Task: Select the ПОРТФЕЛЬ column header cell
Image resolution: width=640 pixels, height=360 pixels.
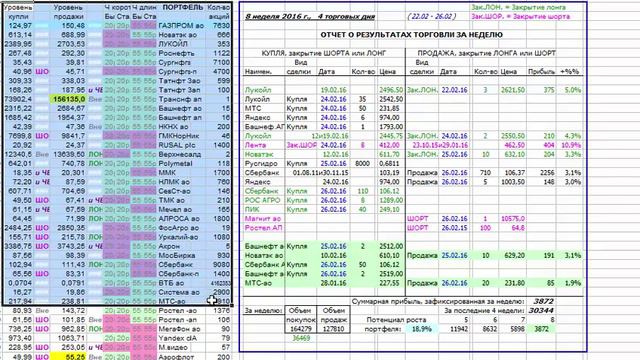Action: (182, 7)
